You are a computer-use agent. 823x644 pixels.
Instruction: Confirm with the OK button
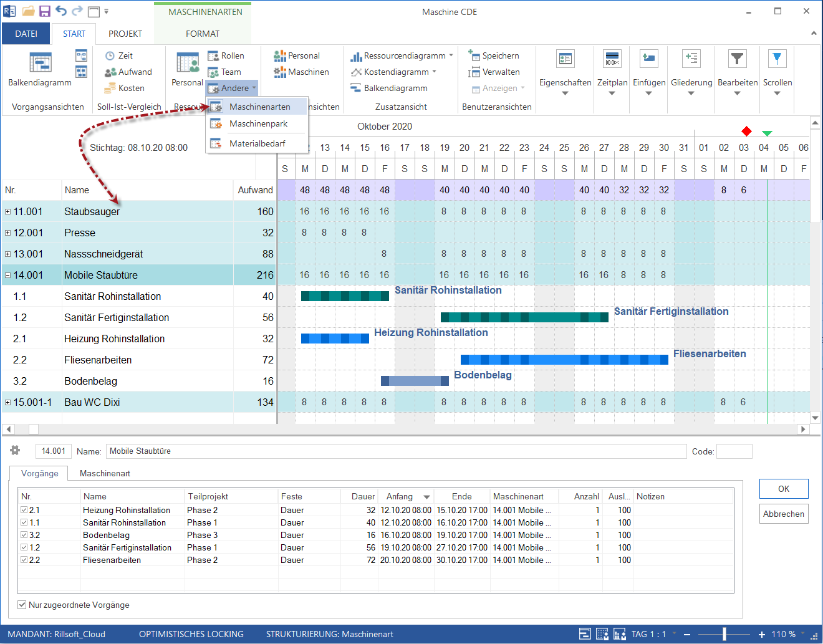[784, 489]
